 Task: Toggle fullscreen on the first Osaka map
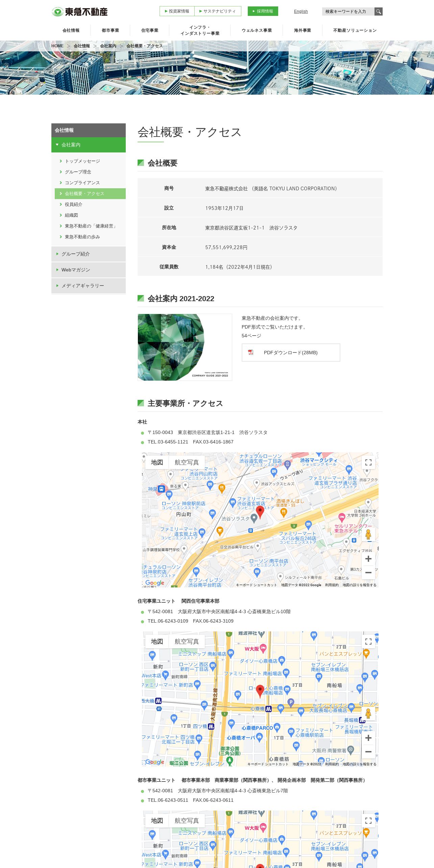(x=368, y=642)
